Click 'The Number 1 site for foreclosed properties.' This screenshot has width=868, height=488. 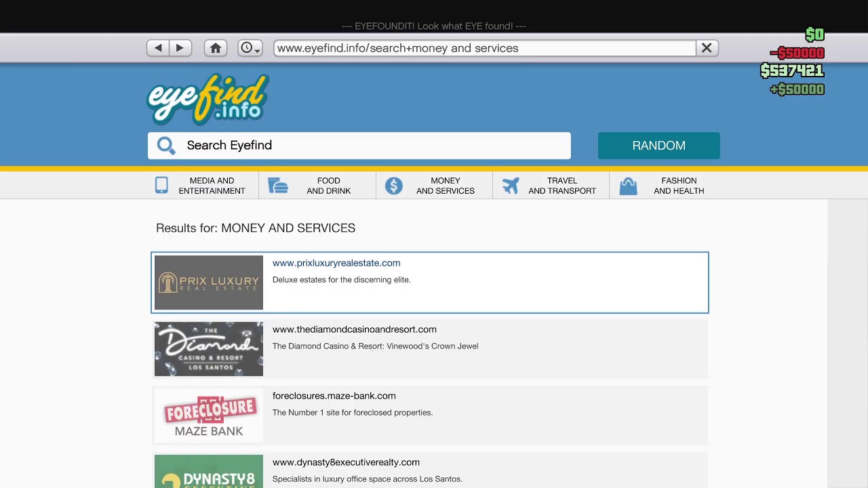click(x=353, y=413)
